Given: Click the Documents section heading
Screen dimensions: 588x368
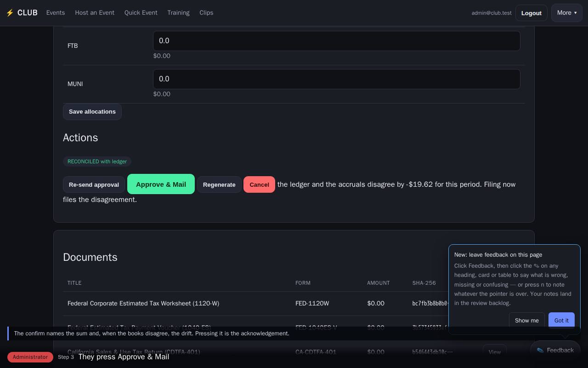Looking at the screenshot, I should click(90, 257).
